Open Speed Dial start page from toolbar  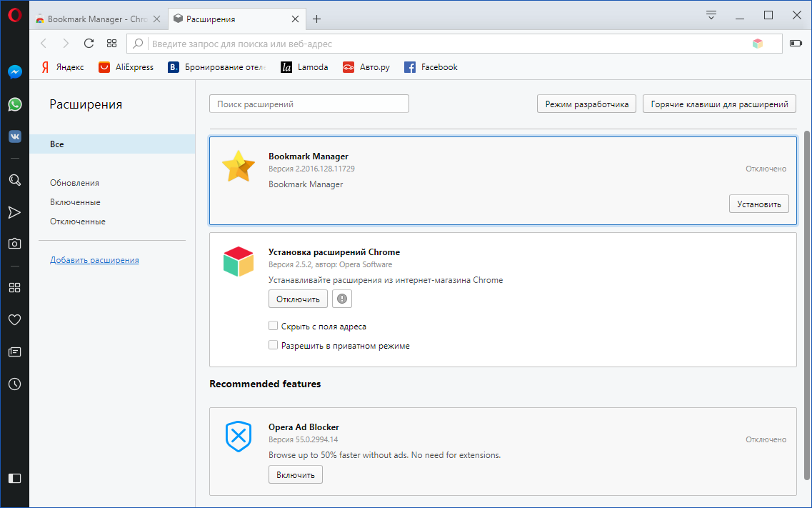tap(112, 44)
